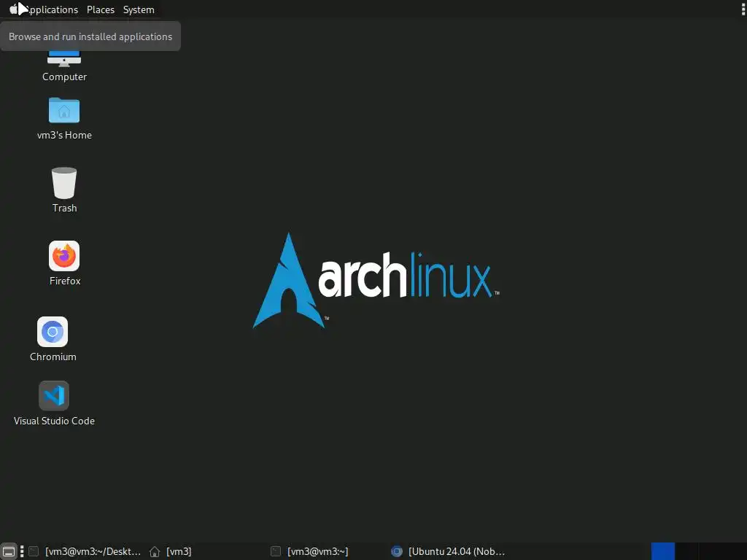Screen dimensions: 747x560
Task: Open the System menu
Action: pos(139,9)
